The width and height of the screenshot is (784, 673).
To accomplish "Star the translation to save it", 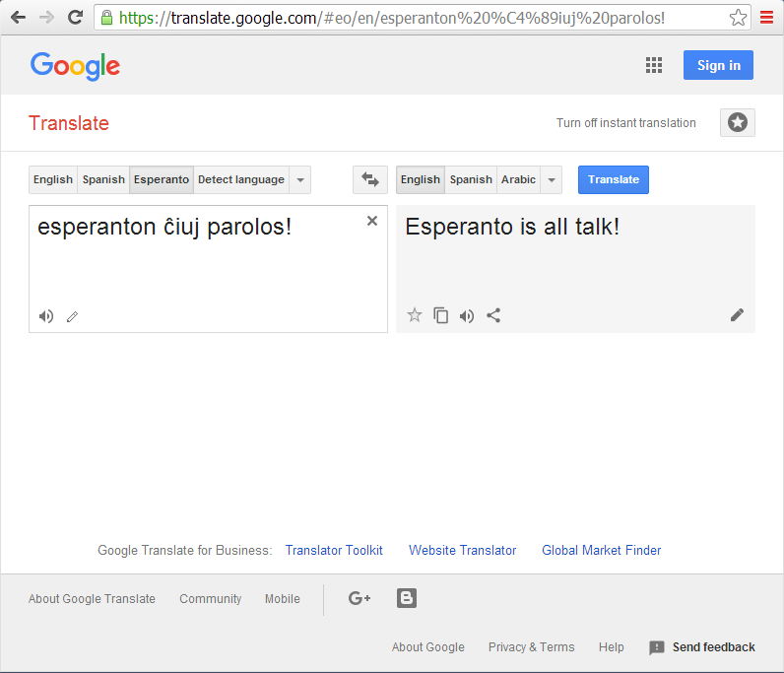I will [x=415, y=315].
